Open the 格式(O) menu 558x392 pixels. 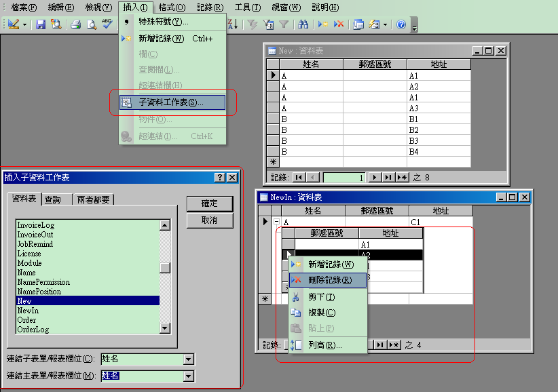(x=172, y=7)
